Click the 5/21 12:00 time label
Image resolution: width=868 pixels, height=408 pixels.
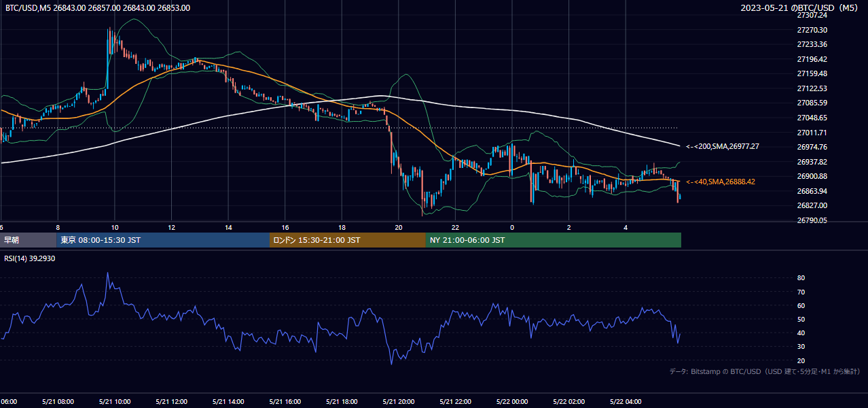pyautogui.click(x=171, y=402)
